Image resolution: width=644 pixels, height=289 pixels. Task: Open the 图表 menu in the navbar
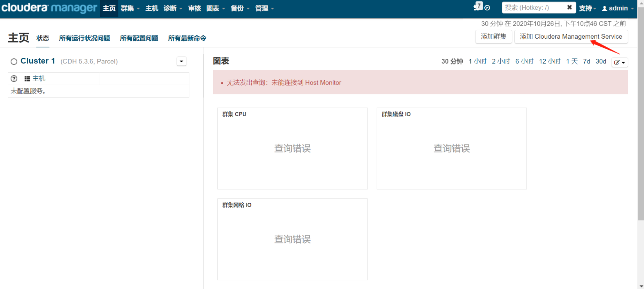216,8
